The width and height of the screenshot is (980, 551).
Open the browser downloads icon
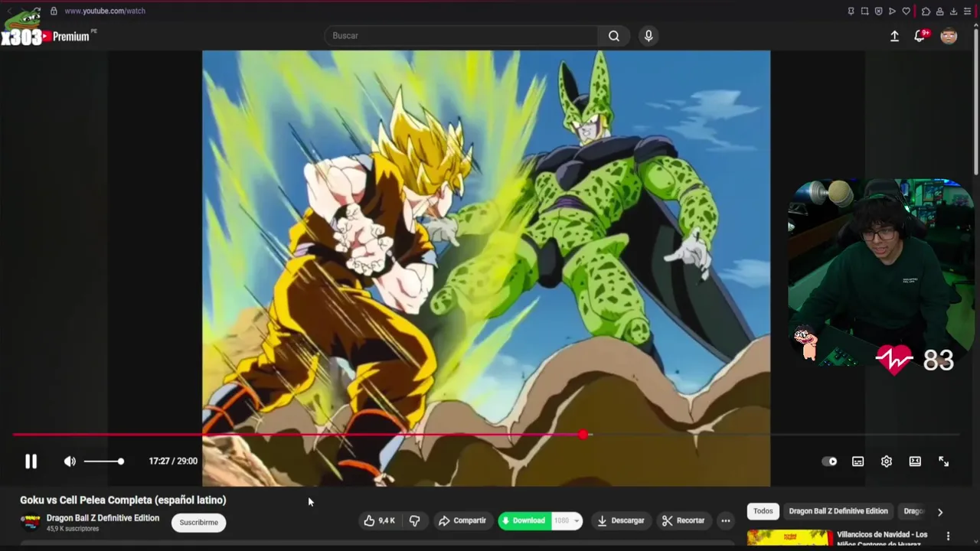pyautogui.click(x=953, y=11)
